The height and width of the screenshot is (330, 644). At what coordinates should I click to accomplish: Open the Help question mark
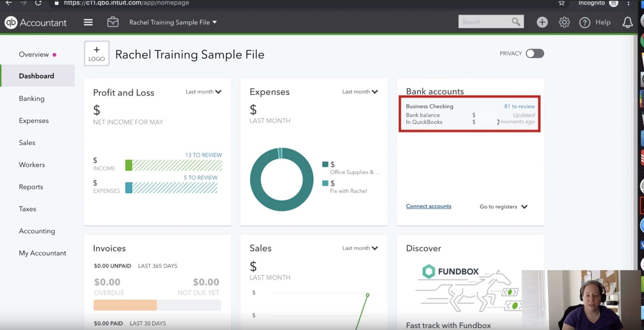(x=585, y=23)
